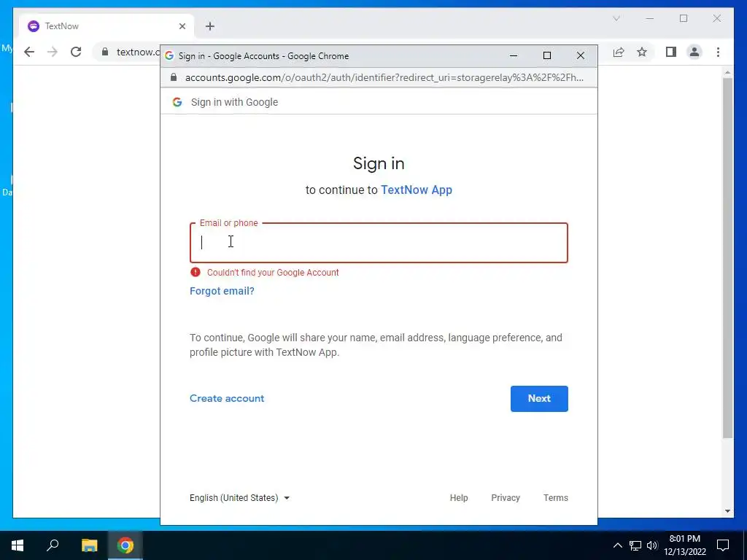Open the Windows Start menu
The width and height of the screenshot is (747, 560).
tap(18, 545)
